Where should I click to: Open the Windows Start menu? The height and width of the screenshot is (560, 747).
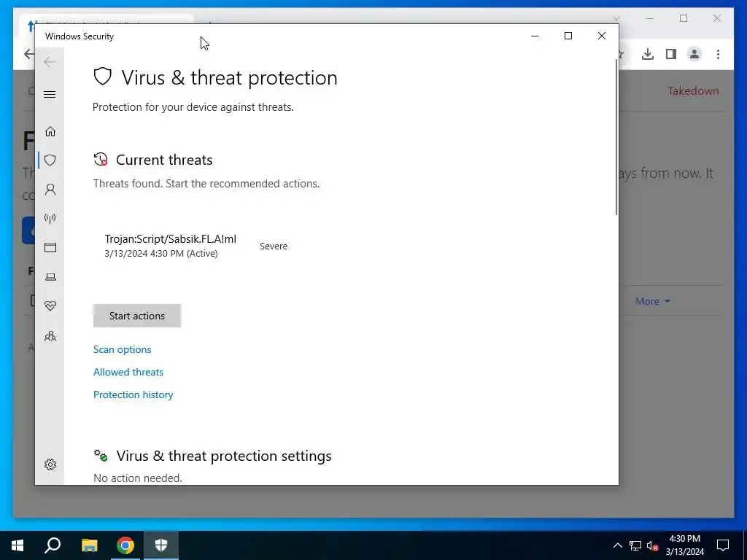click(18, 545)
